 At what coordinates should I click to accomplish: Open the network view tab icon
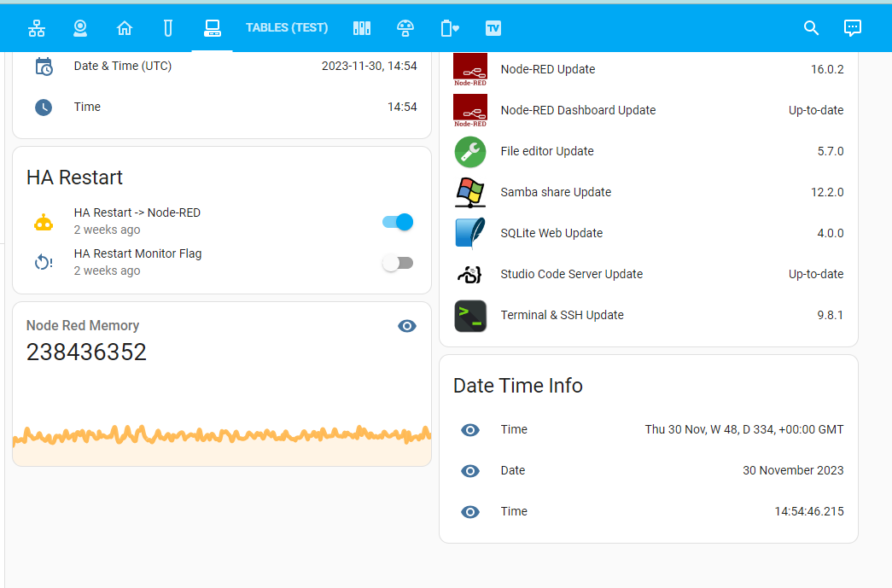tap(37, 28)
